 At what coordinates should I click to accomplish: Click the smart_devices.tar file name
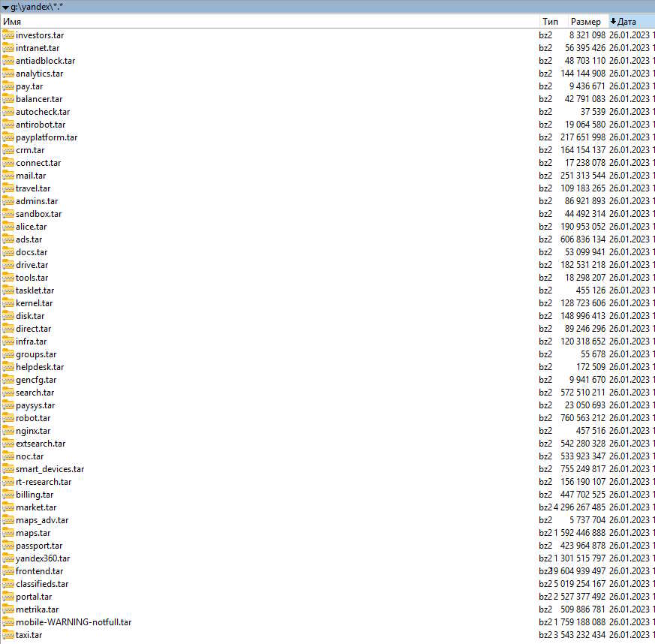[50, 469]
